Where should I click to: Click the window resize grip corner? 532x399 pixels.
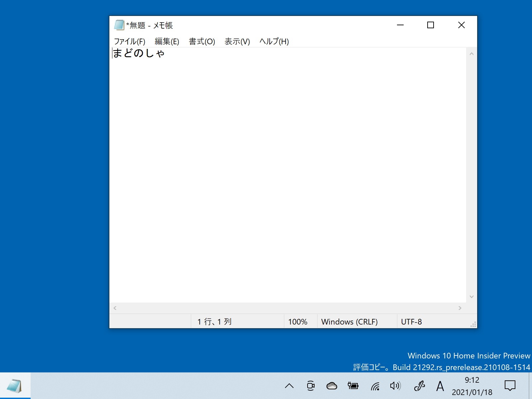[x=473, y=325]
